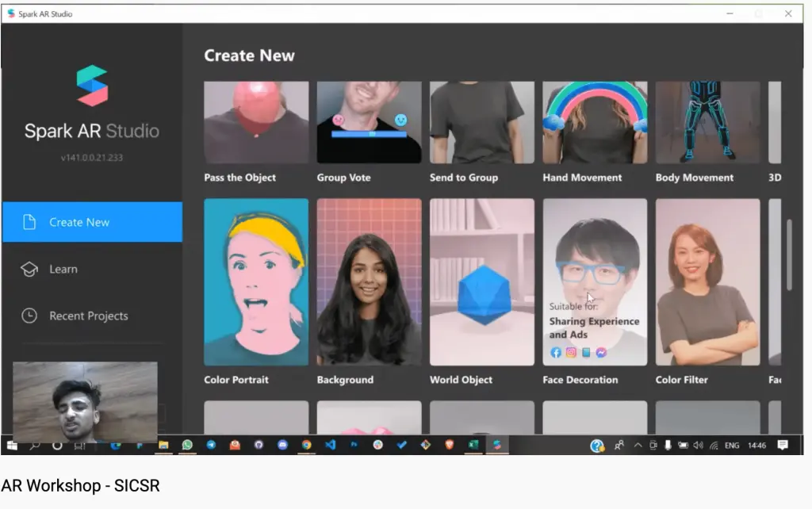812x509 pixels.
Task: Choose the Background template
Action: point(370,282)
